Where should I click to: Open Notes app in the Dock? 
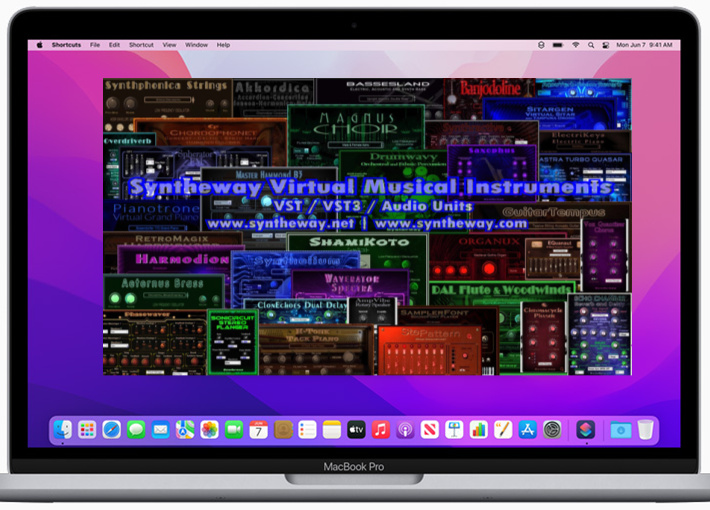pos(332,429)
